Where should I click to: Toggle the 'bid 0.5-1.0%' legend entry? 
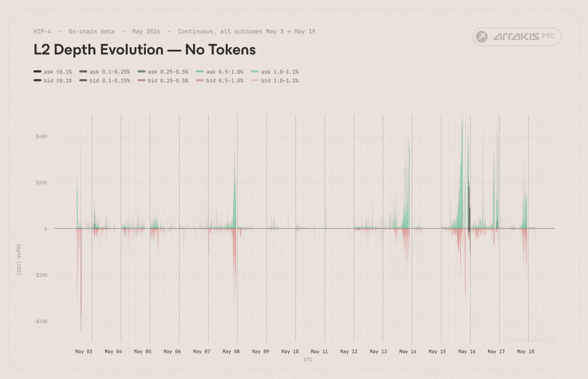tap(220, 81)
